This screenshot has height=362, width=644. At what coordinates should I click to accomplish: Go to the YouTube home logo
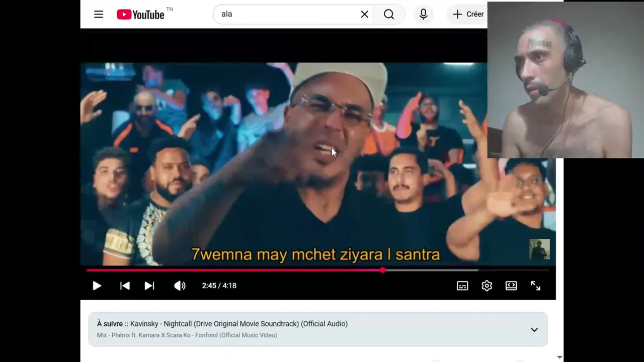click(x=140, y=15)
